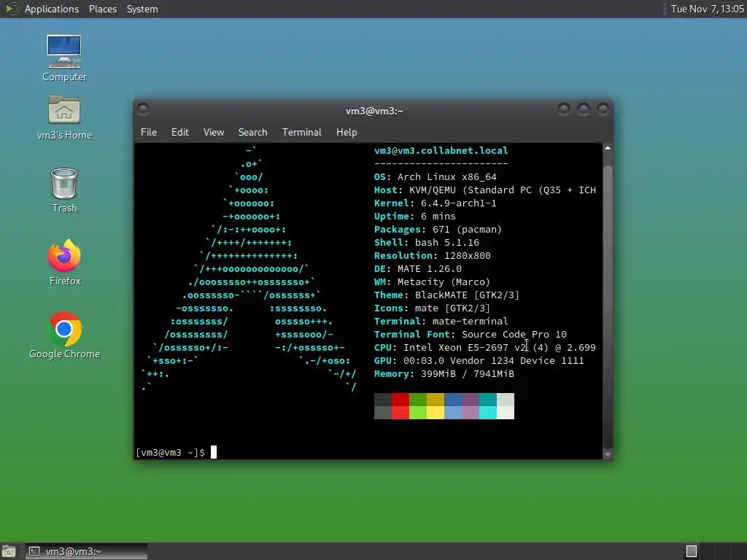Click the clock showing Tue Nov 7, 13:05
Image resolution: width=747 pixels, height=560 pixels.
(707, 9)
